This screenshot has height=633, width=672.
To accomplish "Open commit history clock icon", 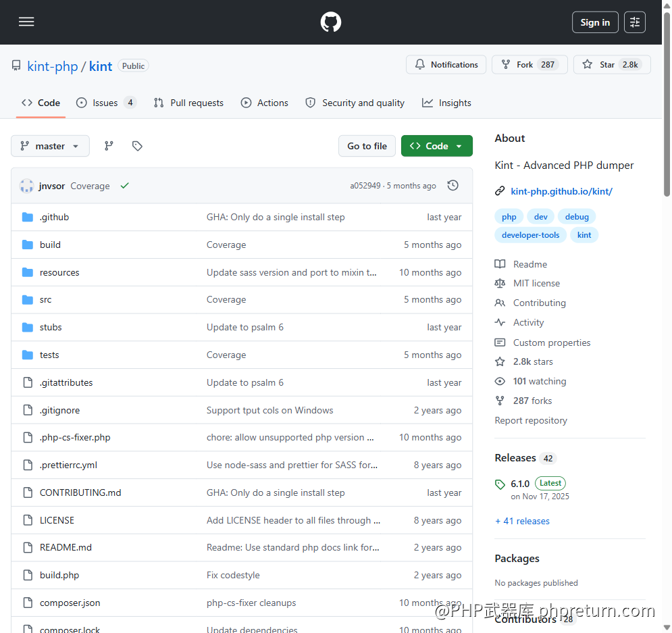I will (453, 186).
